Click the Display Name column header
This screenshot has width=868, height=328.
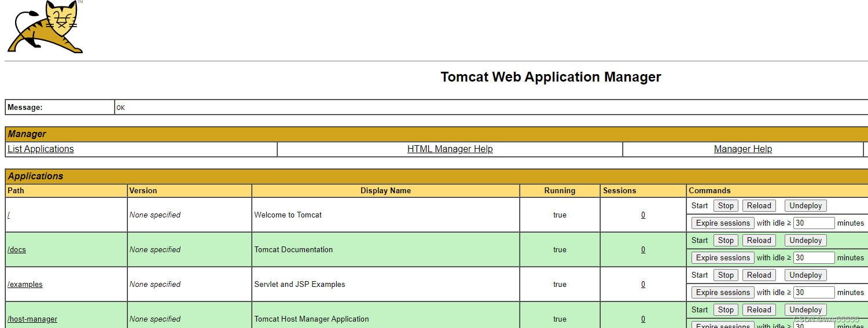385,190
